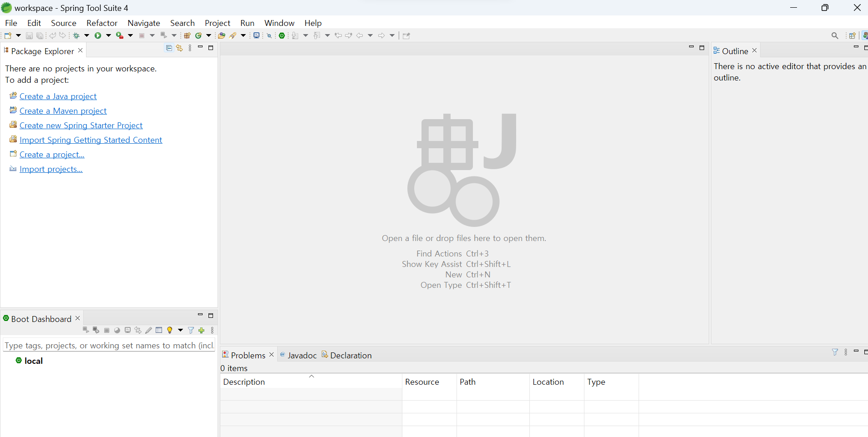Toggle the Skip All Breakpoints icon

coord(269,35)
